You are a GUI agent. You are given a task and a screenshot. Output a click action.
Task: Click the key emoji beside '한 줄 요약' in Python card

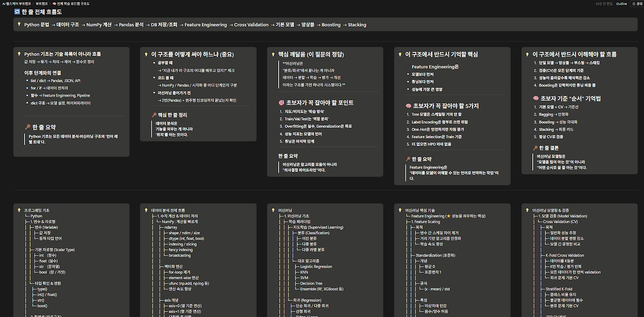[x=28, y=127]
